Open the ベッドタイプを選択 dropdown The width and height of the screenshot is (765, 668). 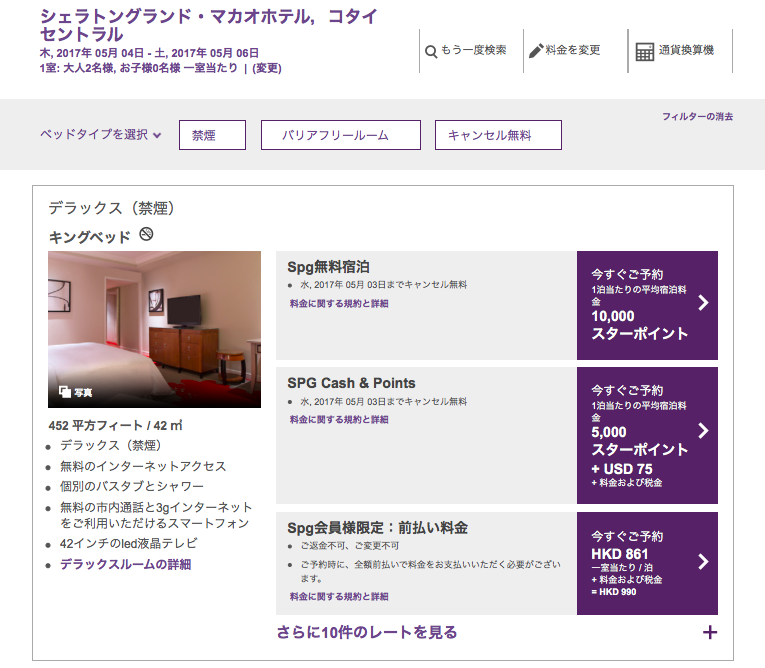point(101,135)
